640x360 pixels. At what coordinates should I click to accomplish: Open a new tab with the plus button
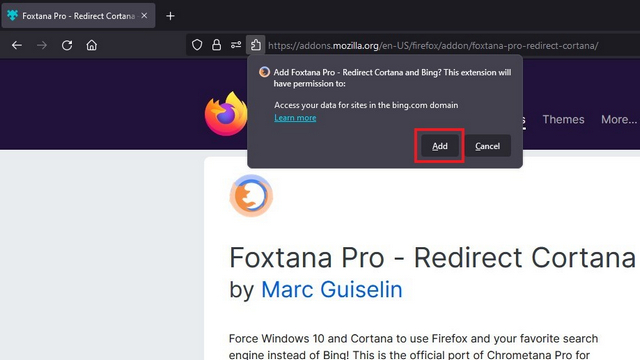click(170, 16)
